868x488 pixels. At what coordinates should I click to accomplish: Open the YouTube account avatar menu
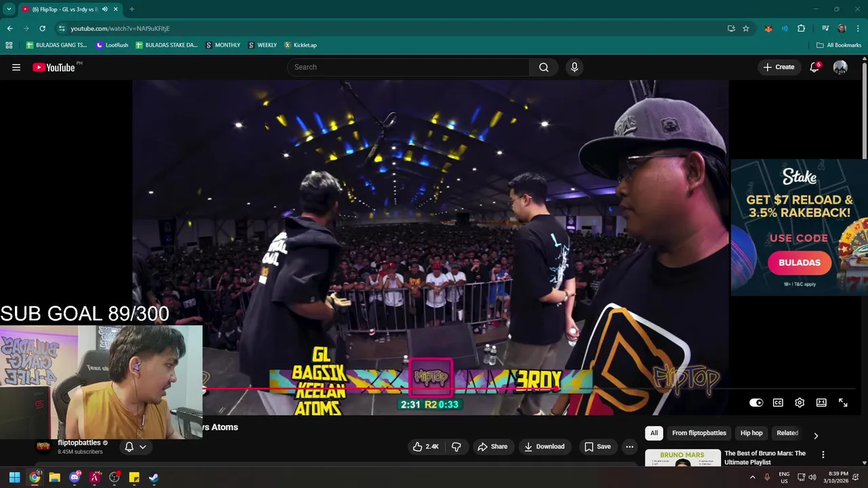[840, 67]
